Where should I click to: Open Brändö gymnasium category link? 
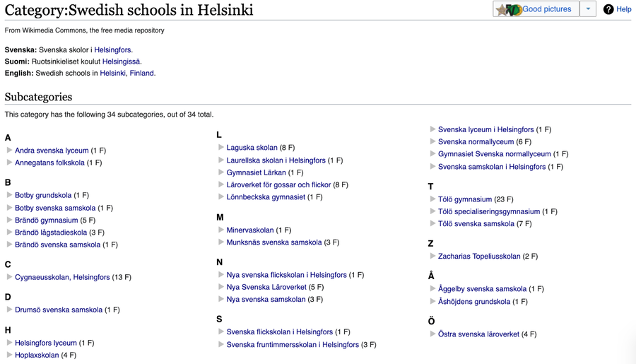click(x=46, y=220)
